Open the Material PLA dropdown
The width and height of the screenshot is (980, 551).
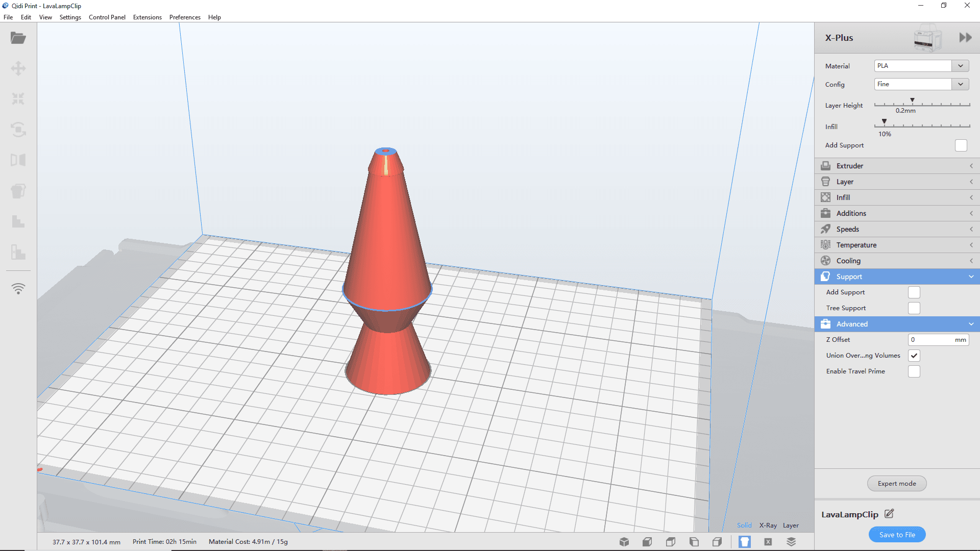[921, 66]
